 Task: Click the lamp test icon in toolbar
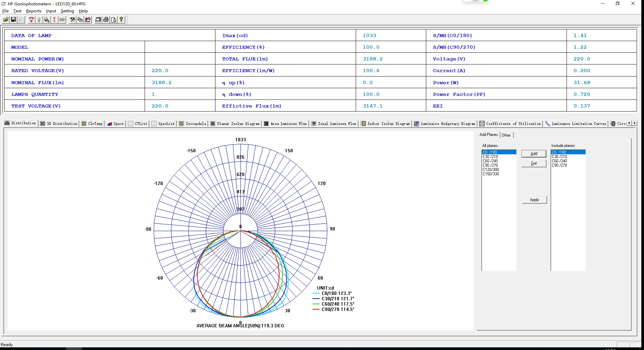pyautogui.click(x=31, y=20)
